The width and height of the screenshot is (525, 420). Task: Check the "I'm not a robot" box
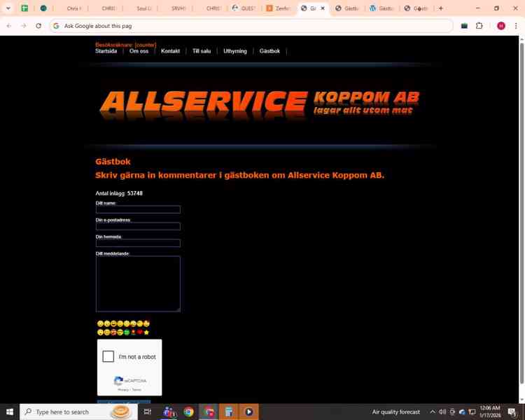pyautogui.click(x=108, y=356)
